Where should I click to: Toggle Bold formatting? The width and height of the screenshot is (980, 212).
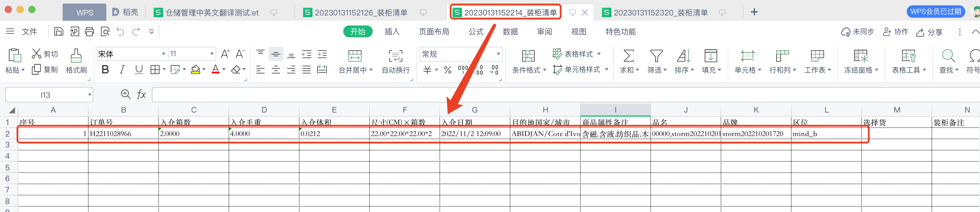coord(105,69)
